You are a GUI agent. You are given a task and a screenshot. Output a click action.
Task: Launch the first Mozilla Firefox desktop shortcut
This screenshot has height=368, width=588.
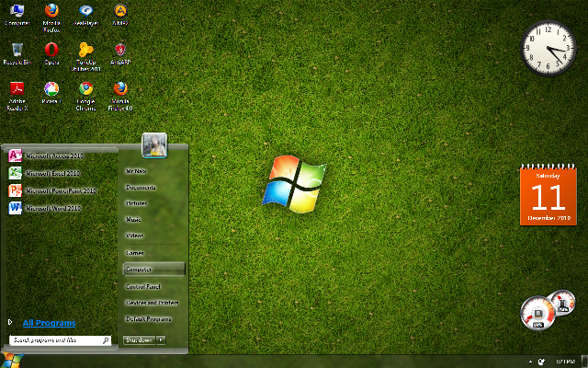[x=51, y=17]
